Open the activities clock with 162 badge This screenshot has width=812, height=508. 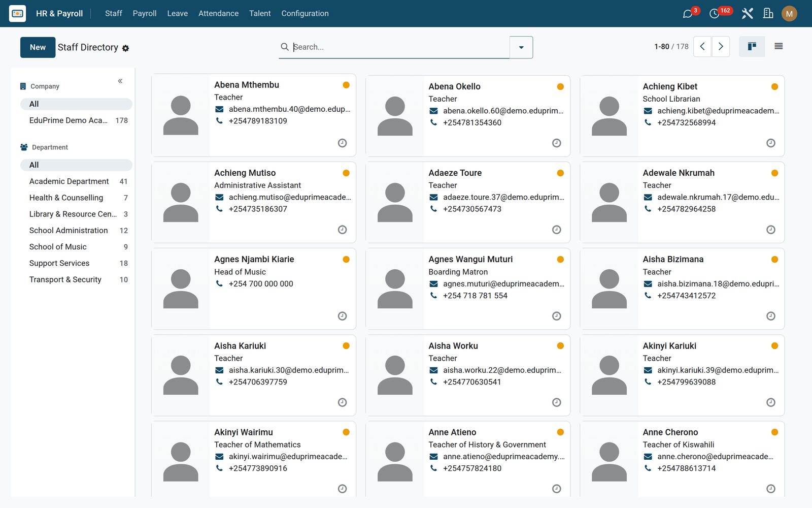click(x=715, y=14)
